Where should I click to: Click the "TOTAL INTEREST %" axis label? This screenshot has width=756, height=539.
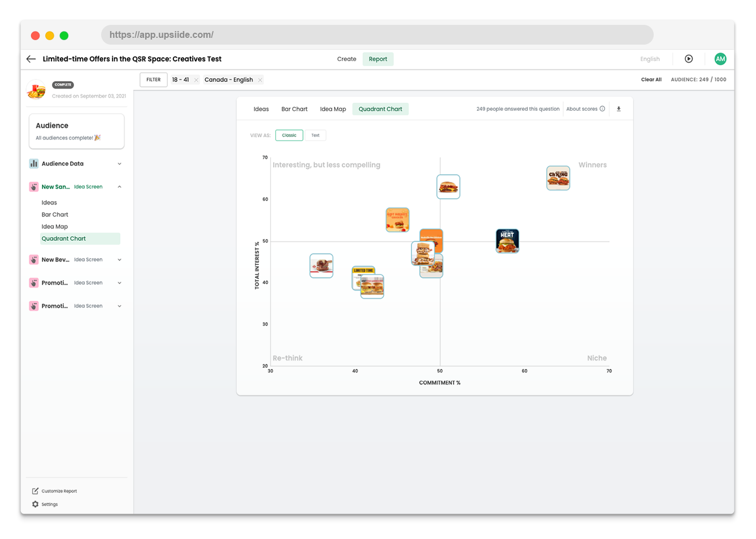click(257, 266)
